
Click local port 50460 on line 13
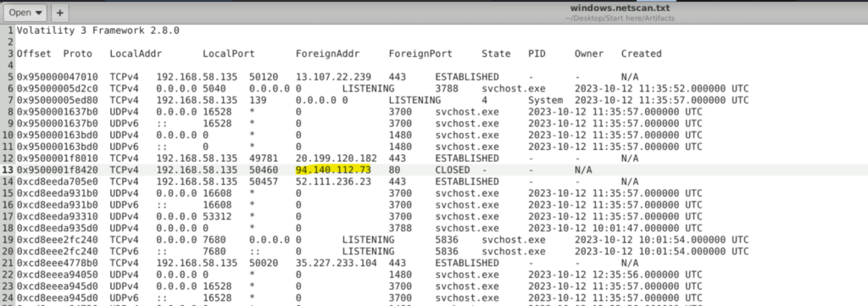click(264, 170)
